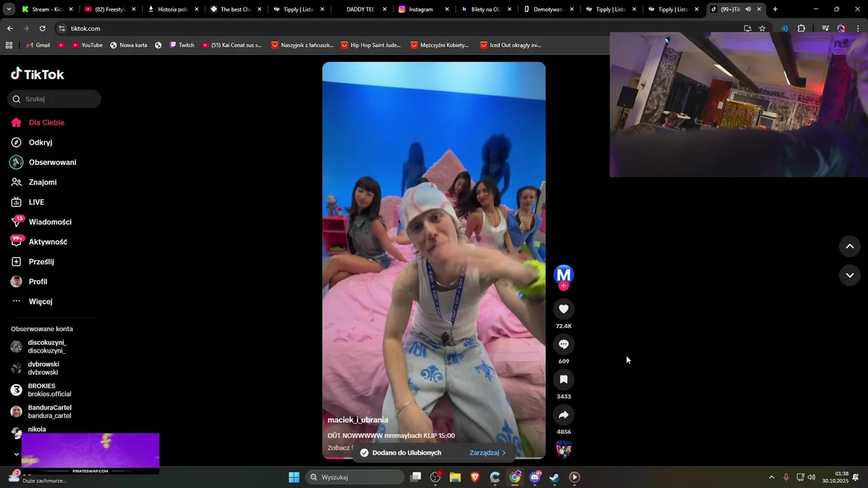
Task: Mute the tab via speaker icon
Action: click(x=748, y=9)
